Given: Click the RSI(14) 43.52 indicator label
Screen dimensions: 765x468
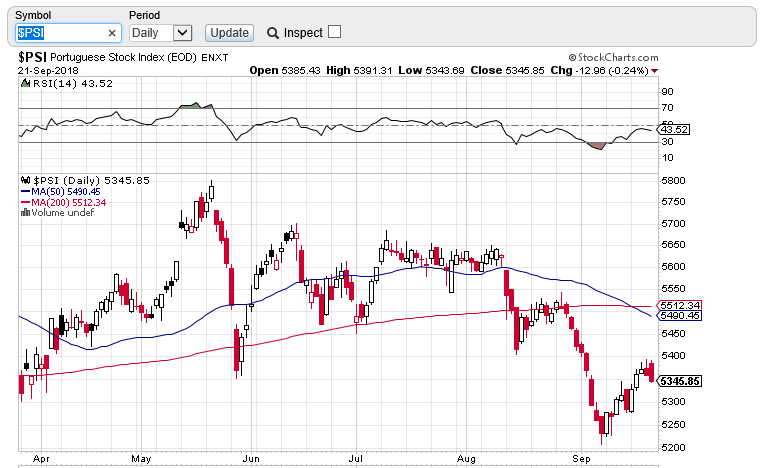Looking at the screenshot, I should [73, 83].
